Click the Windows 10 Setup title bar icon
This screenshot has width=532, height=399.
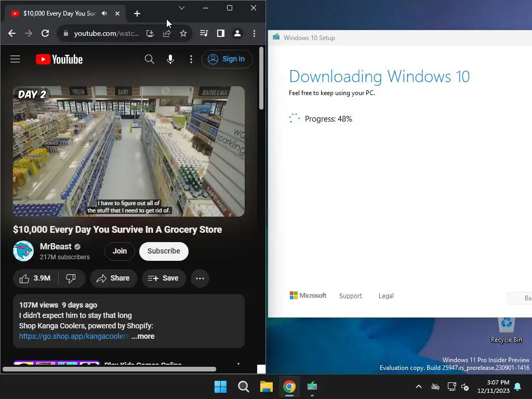pyautogui.click(x=276, y=37)
